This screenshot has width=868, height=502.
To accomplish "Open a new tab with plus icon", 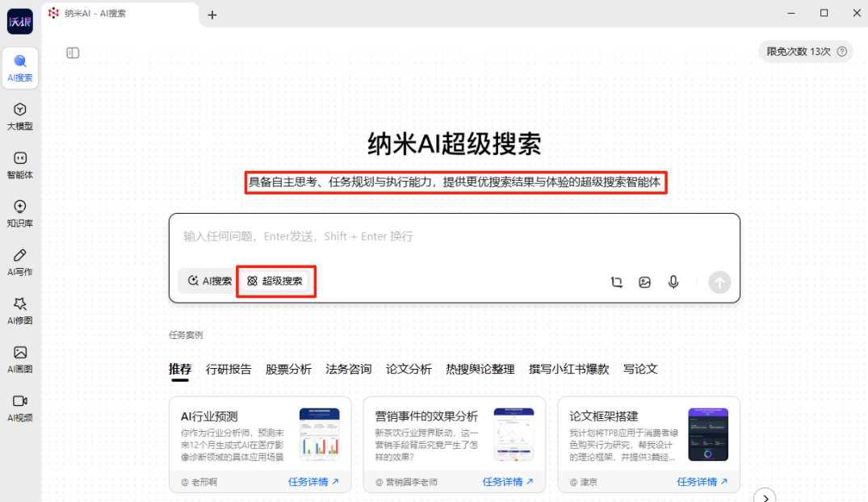I will point(212,15).
